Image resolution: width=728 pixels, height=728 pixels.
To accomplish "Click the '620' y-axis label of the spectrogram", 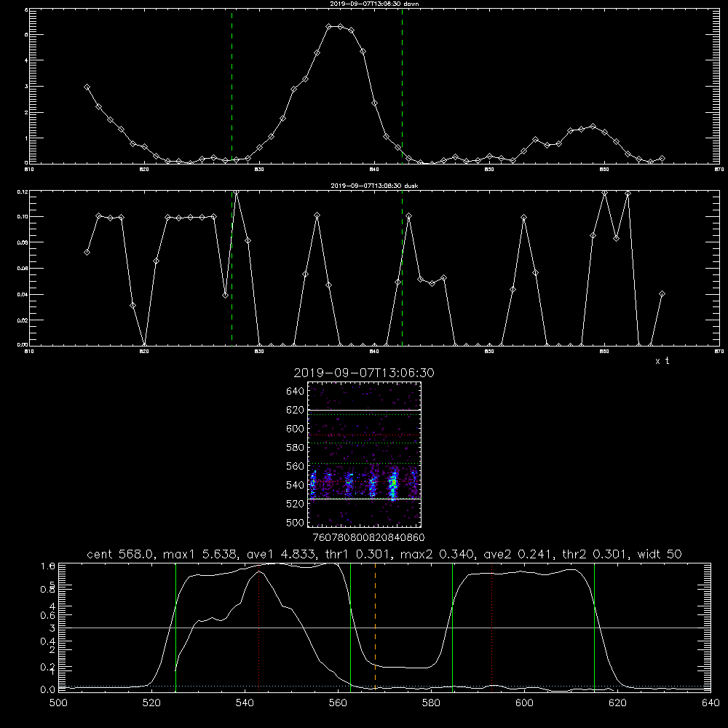I will 296,410.
